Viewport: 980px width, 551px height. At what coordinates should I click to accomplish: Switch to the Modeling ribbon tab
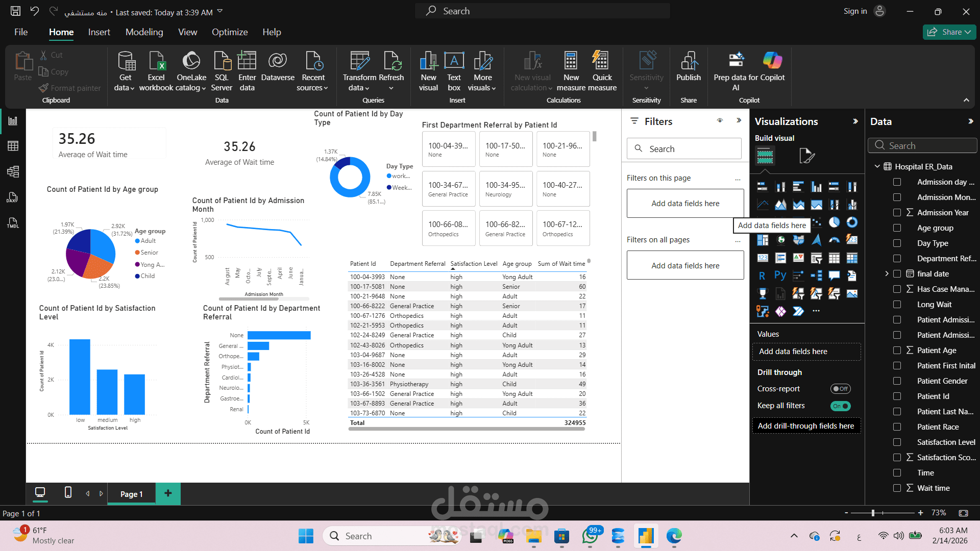144,32
